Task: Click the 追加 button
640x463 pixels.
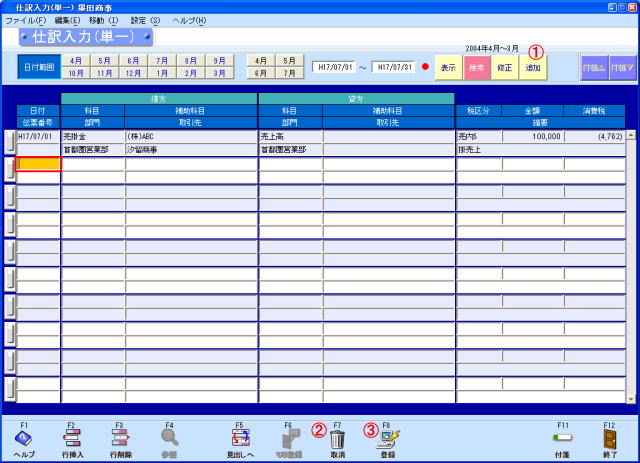Action: (x=533, y=67)
